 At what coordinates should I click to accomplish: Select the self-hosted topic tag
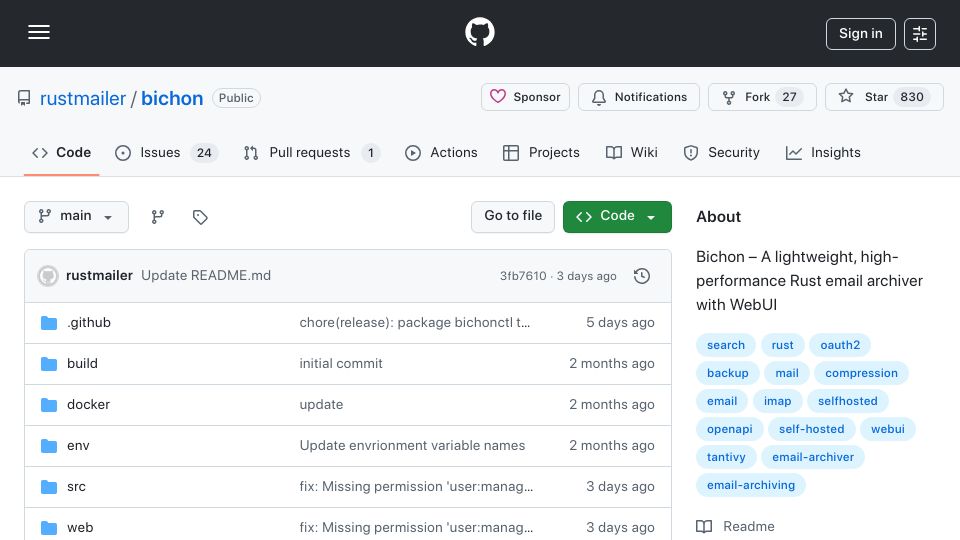(811, 430)
